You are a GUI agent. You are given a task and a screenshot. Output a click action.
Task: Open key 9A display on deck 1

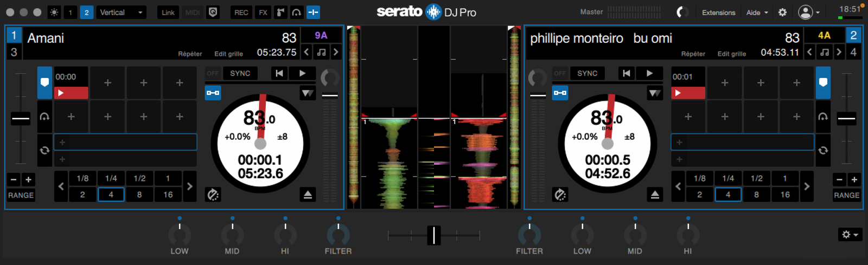pos(321,35)
